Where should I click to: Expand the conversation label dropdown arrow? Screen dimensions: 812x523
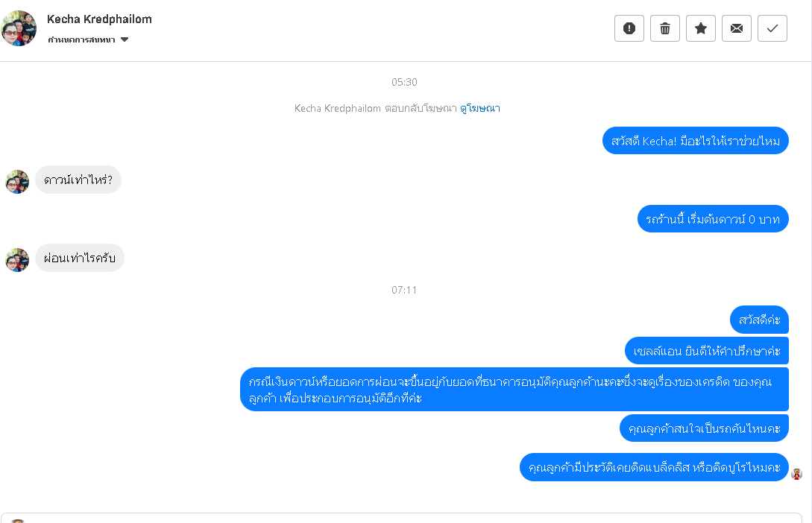[x=125, y=39]
